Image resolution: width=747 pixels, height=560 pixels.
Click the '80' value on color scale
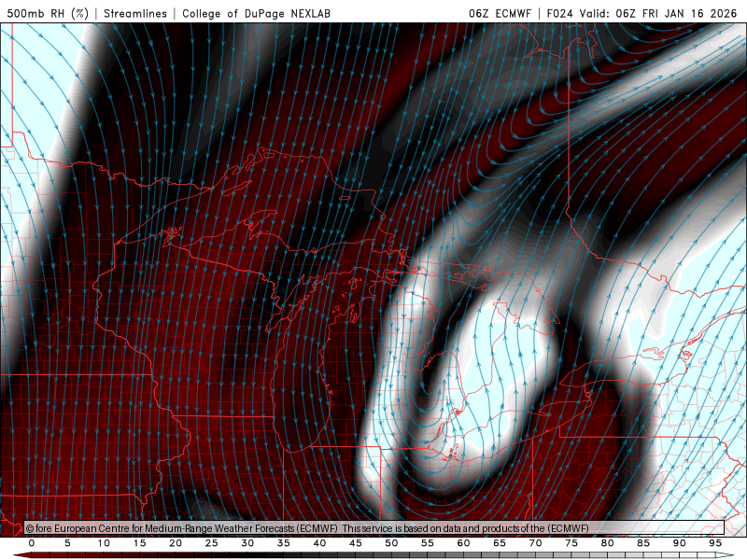click(x=607, y=543)
